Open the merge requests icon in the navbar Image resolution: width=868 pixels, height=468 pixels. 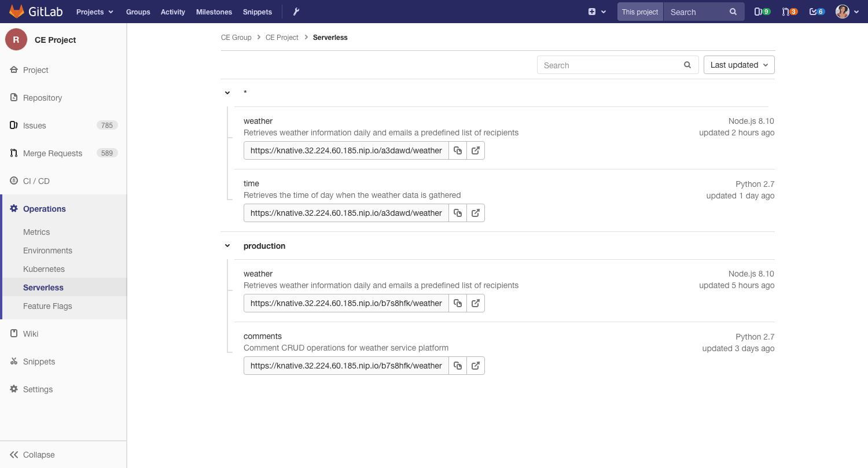[788, 11]
